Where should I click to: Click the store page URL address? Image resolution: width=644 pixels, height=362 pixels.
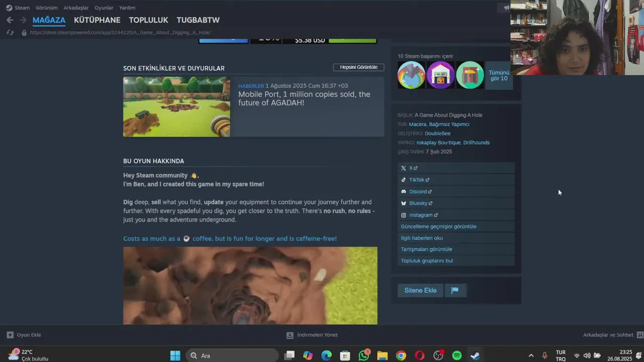(120, 32)
